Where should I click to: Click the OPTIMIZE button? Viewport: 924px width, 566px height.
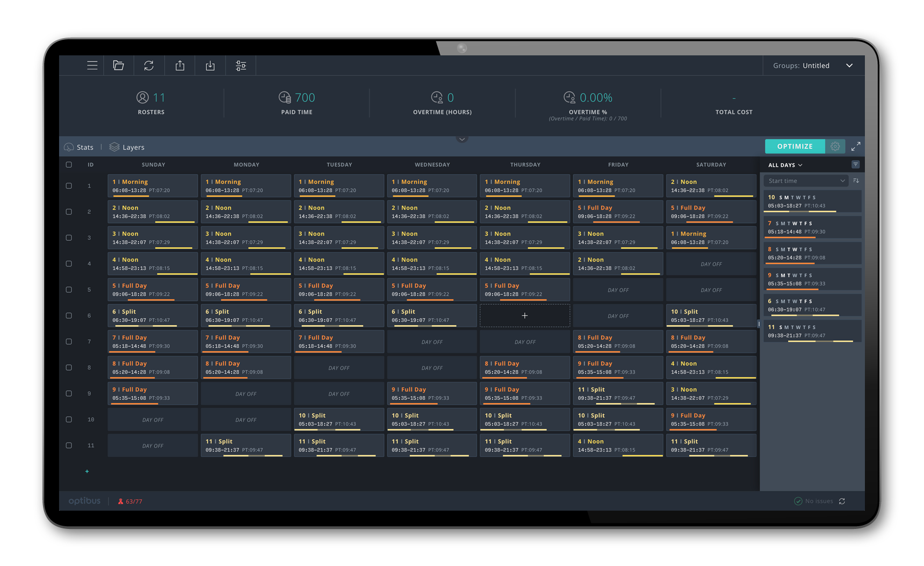pos(795,146)
